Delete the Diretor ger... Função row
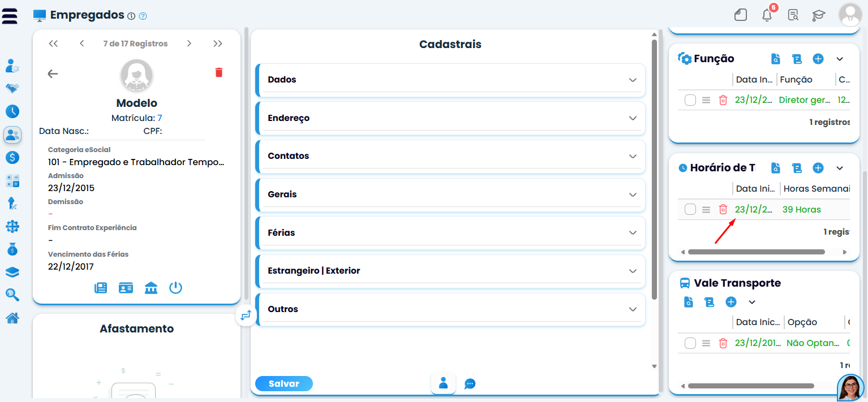Screen dimensions: 868x402 click(723, 100)
